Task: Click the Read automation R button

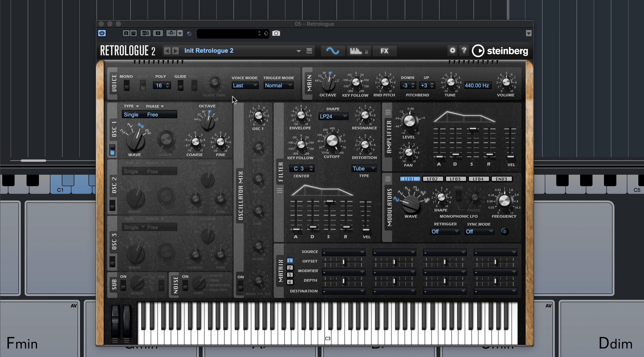Action: [x=126, y=33]
